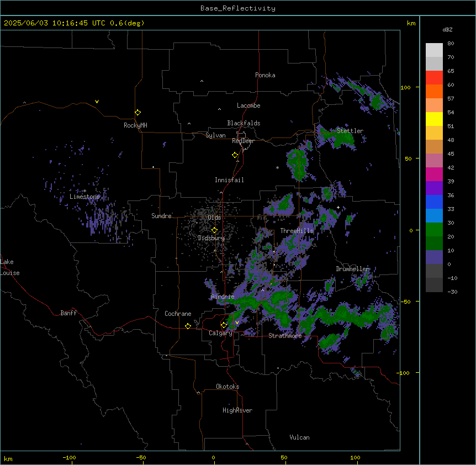
Task: Select the Vulcan label
Action: [x=300, y=437]
